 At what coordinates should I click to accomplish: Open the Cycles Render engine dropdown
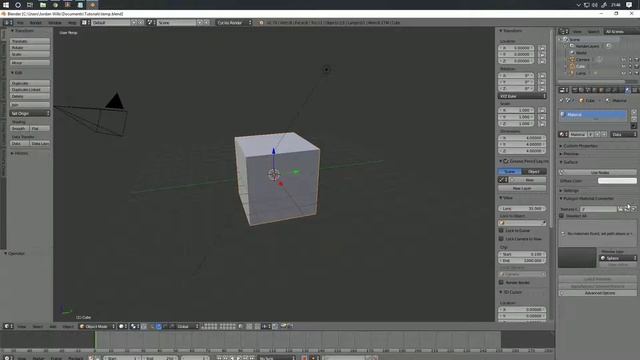(234, 23)
